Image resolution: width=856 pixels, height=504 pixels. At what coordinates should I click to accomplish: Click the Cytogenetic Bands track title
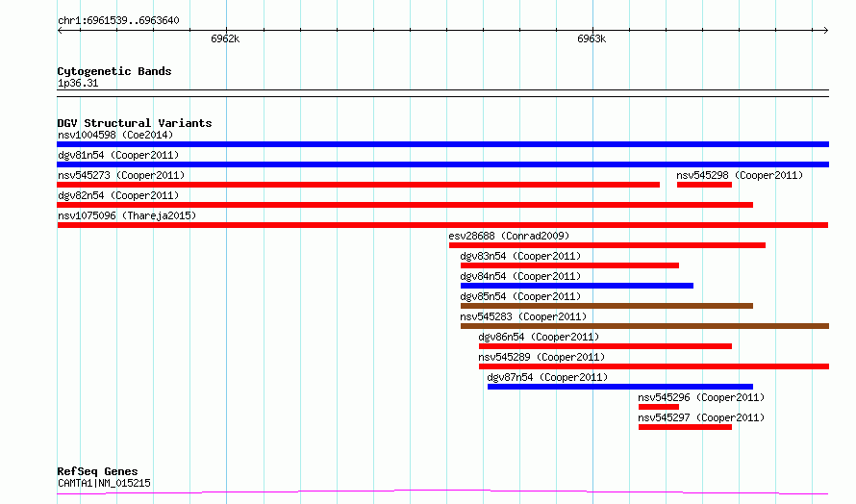[114, 71]
